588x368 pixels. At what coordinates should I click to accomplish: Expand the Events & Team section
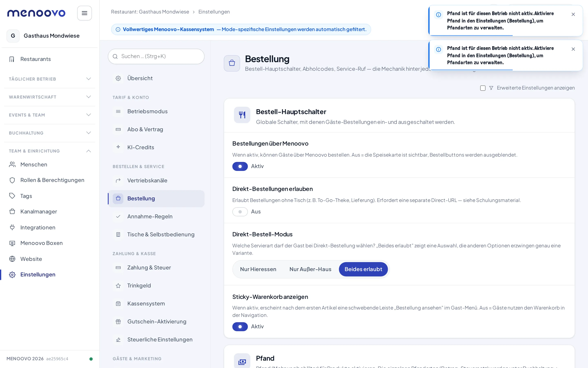click(x=50, y=115)
